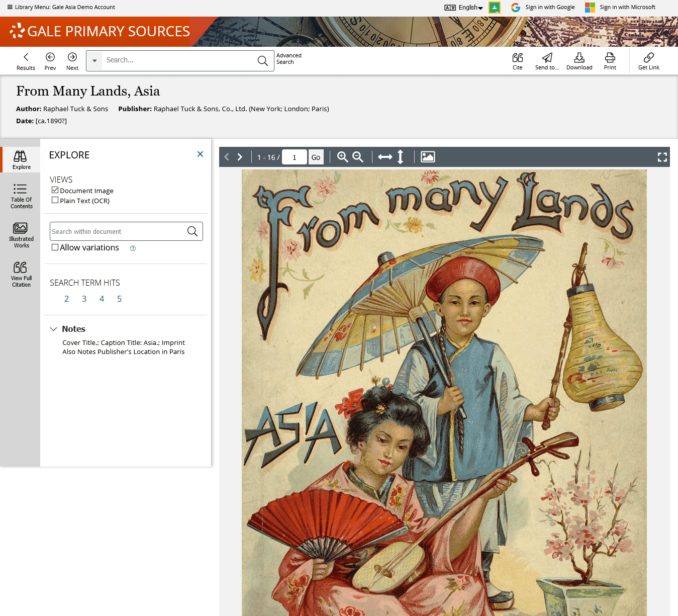678x616 pixels.
Task: Fit document to width
Action: tap(385, 157)
